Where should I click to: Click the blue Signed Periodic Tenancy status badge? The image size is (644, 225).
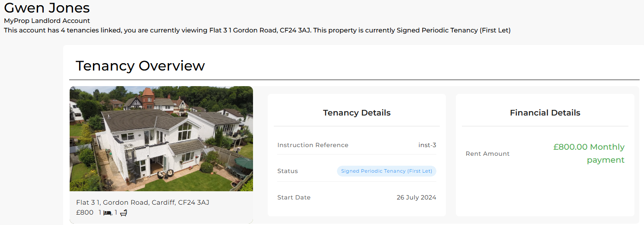pyautogui.click(x=387, y=171)
